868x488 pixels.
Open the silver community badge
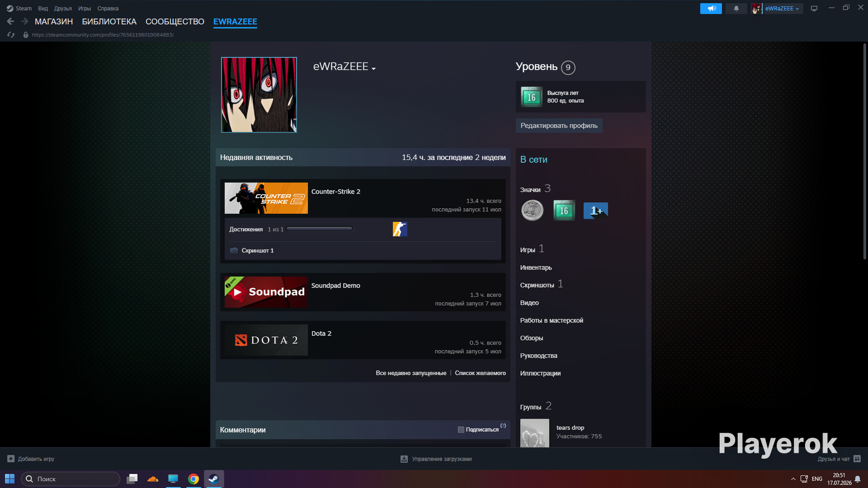coord(532,210)
